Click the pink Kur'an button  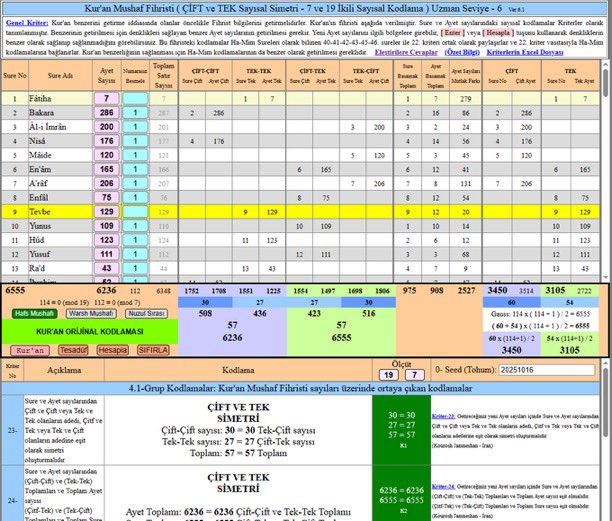click(30, 350)
